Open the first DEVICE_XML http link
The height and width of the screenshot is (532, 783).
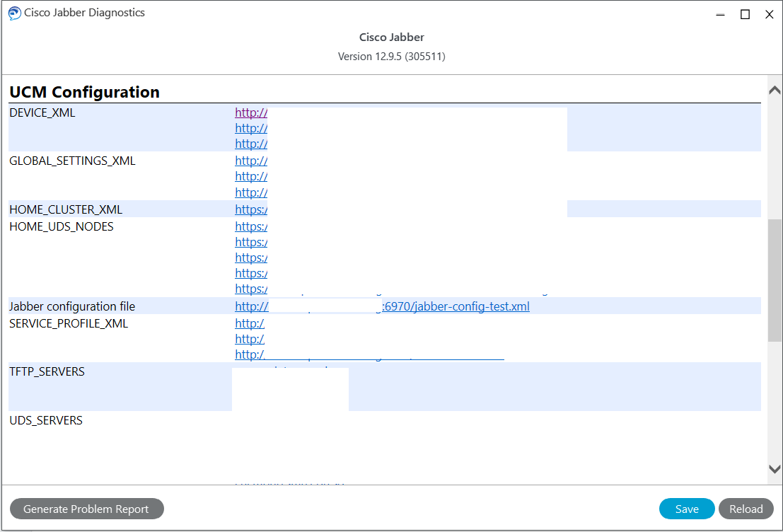point(250,112)
